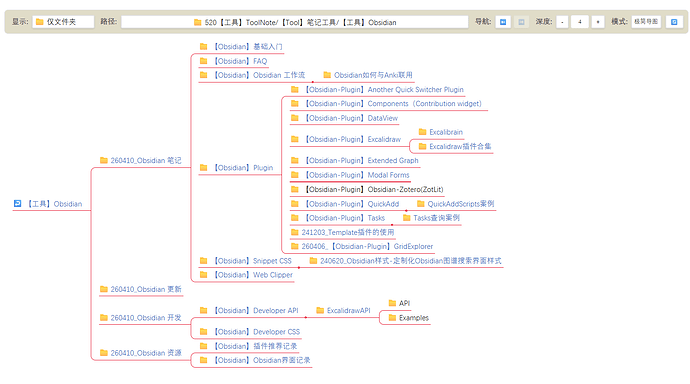Click the greyed navigate forward icon
690x384 pixels.
point(521,22)
